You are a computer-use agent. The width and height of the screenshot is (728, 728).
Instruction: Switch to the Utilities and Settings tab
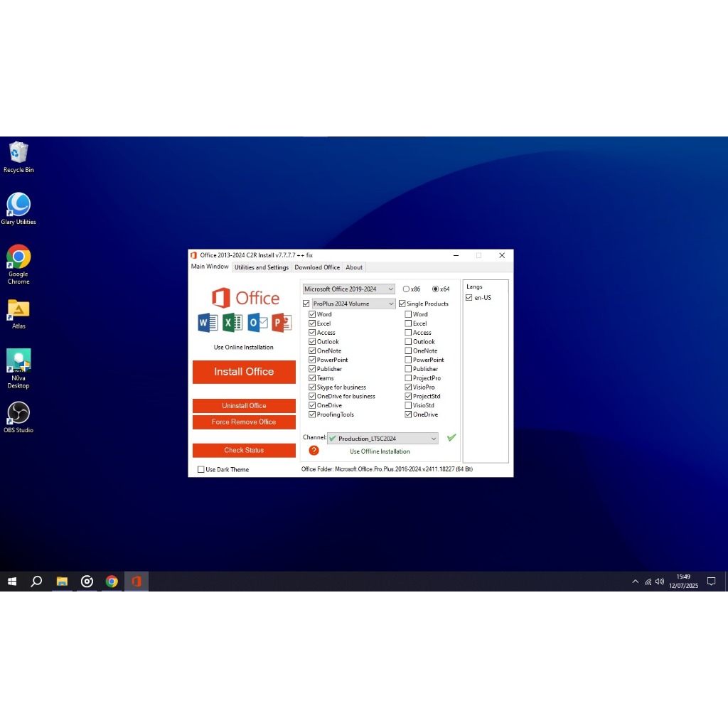pos(262,267)
